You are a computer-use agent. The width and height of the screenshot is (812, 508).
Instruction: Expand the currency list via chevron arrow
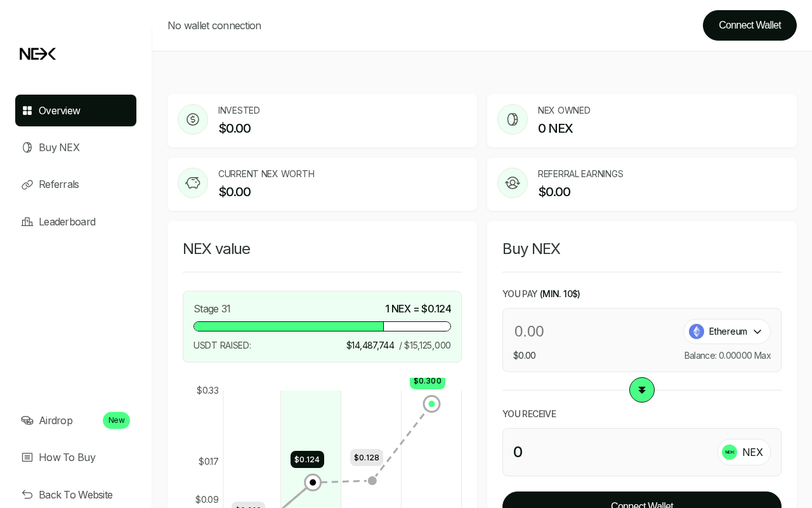757,331
